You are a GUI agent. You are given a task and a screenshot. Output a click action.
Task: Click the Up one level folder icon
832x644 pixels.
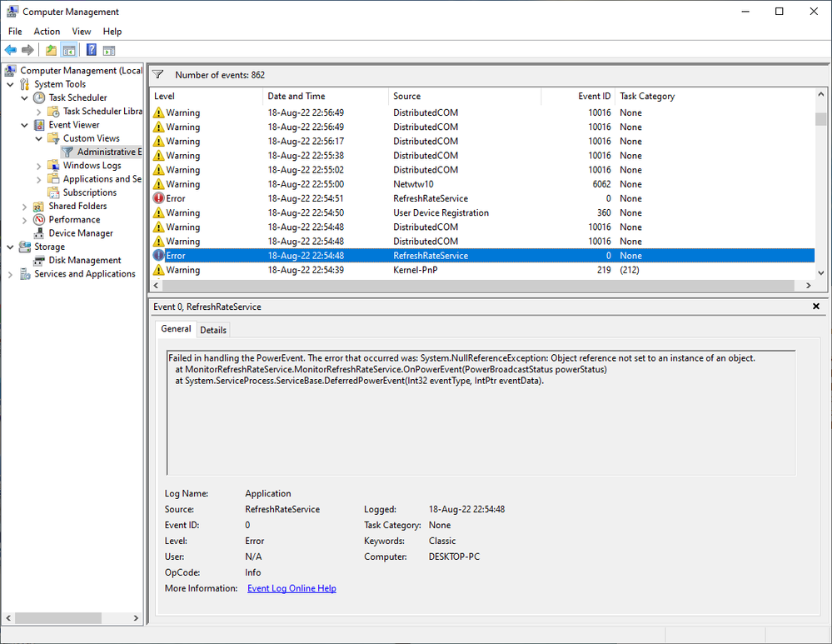click(x=51, y=50)
